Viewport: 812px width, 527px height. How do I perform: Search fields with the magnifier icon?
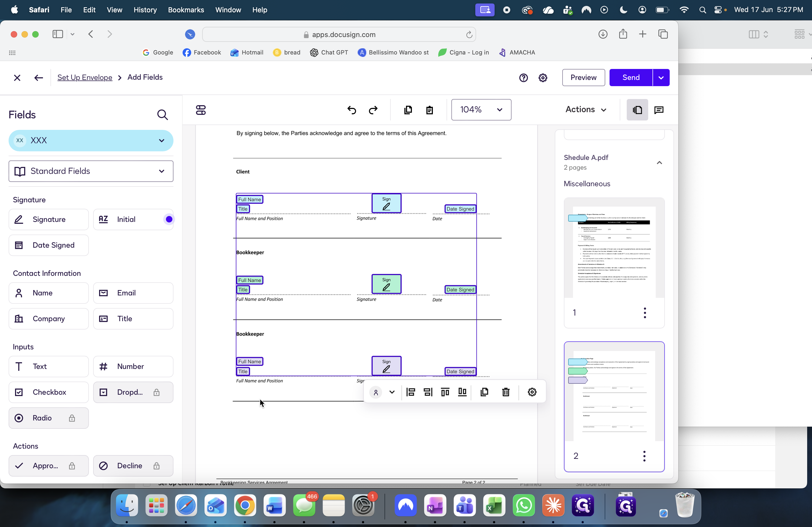[162, 115]
